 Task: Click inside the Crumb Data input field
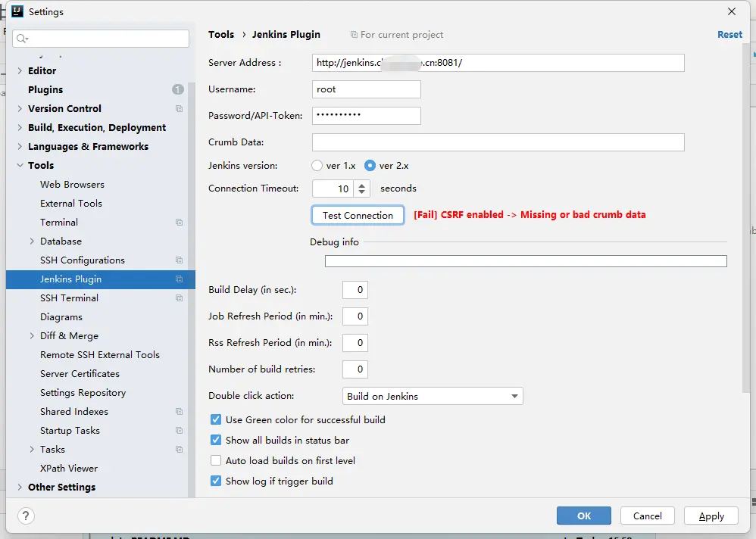click(x=497, y=142)
